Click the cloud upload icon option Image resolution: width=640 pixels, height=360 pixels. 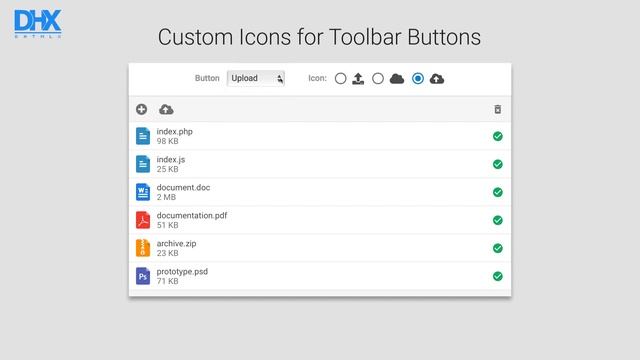pos(437,78)
